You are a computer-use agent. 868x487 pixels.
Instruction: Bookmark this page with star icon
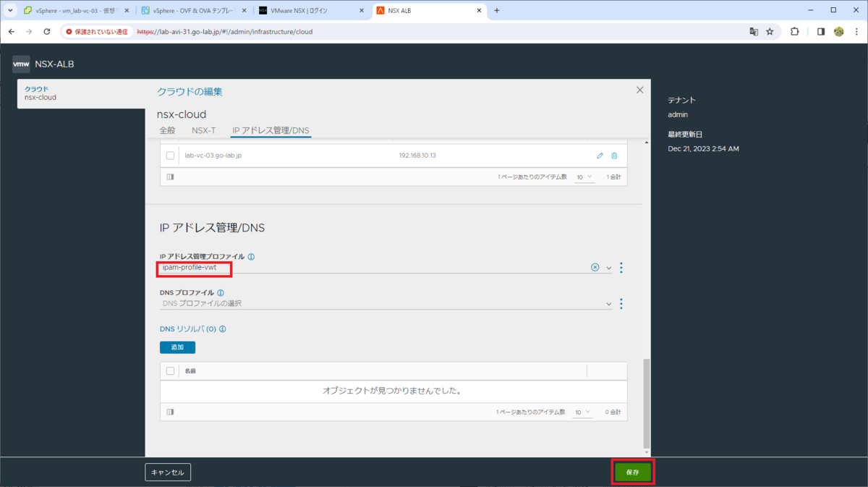pos(770,32)
